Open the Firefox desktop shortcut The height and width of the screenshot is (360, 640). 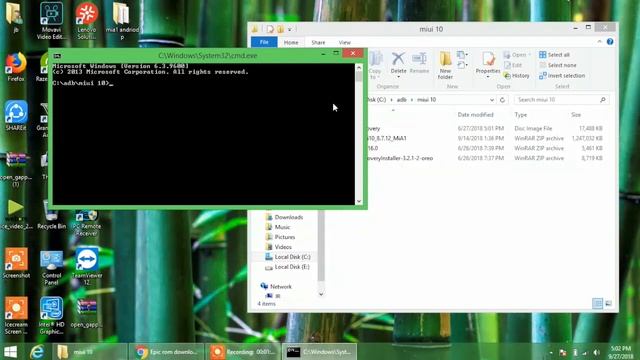click(x=16, y=67)
